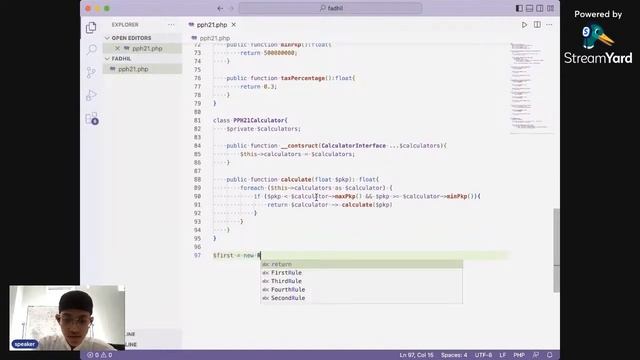Screen dimensions: 640x360
Task: Close the pph21.php editor tab
Action: 233,25
